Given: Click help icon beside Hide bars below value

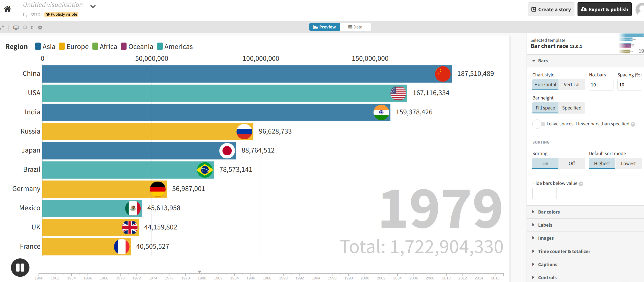Looking at the screenshot, I should 581,184.
